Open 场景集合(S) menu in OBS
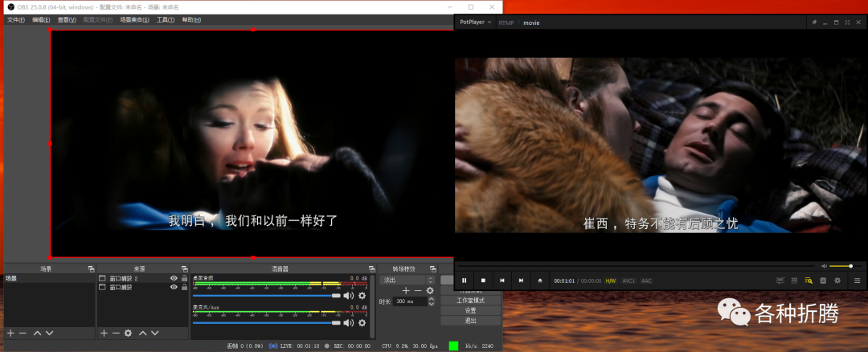 (134, 20)
